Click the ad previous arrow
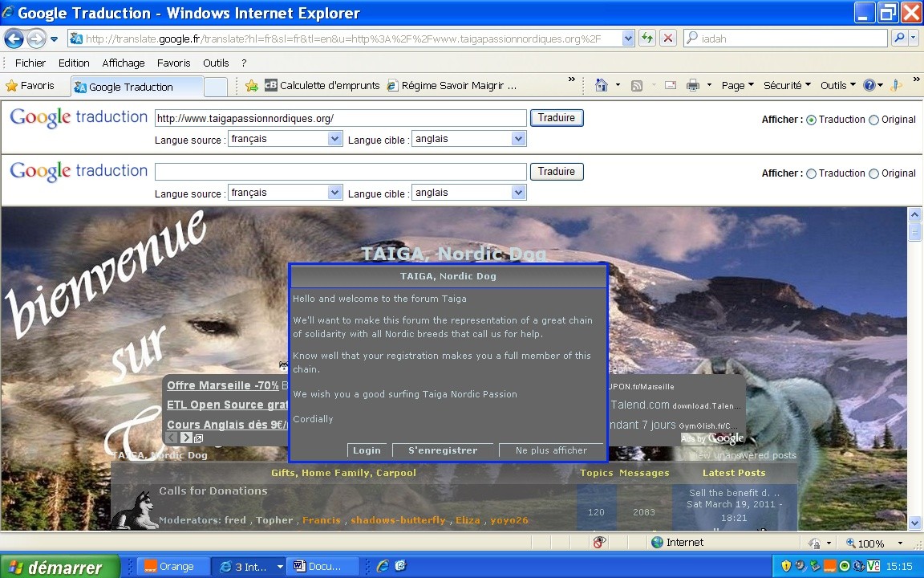 point(172,438)
